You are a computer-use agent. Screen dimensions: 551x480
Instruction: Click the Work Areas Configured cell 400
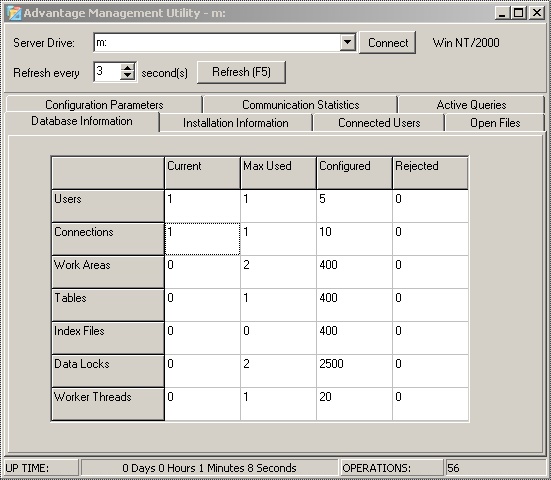click(x=354, y=272)
